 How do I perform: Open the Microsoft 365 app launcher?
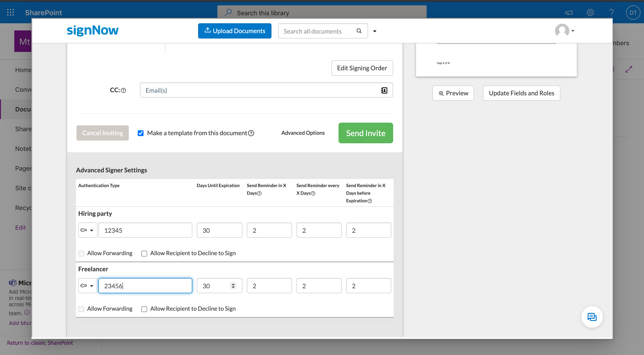tap(10, 12)
